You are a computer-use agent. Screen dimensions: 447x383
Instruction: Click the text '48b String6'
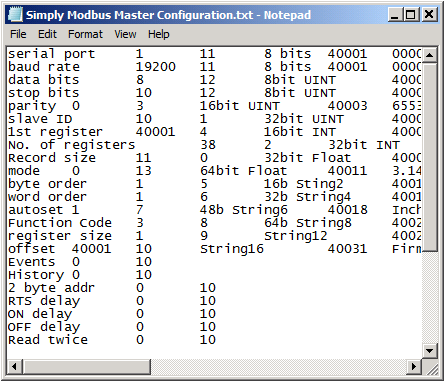tap(243, 210)
